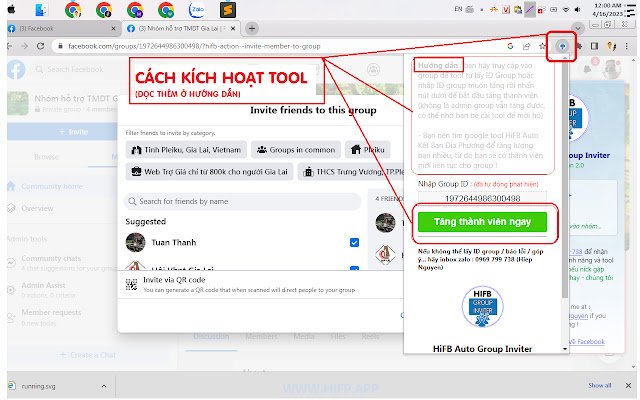
Task: Switch to the (3) Facebook tab
Action: (62, 29)
